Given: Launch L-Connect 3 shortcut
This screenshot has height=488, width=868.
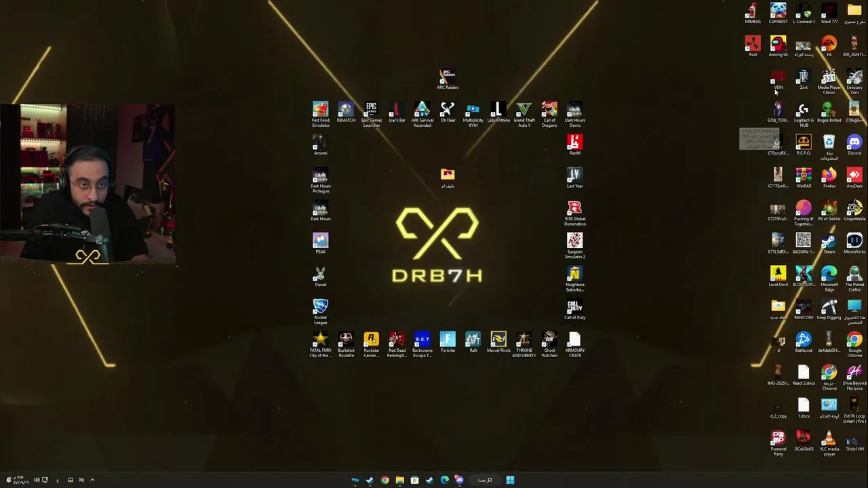Looking at the screenshot, I should [x=804, y=14].
